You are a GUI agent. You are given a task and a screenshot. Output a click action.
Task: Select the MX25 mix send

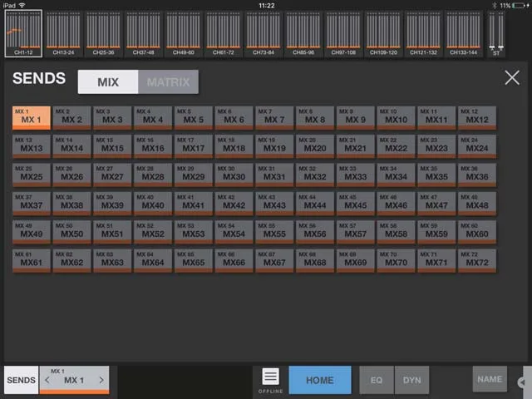[x=32, y=175]
